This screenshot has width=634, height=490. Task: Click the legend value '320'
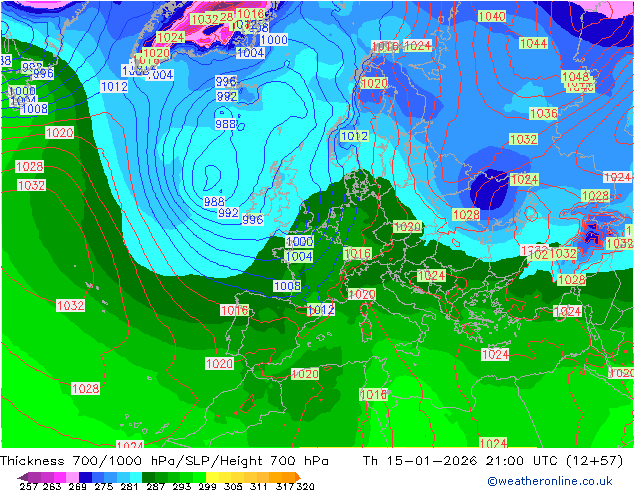click(x=305, y=486)
